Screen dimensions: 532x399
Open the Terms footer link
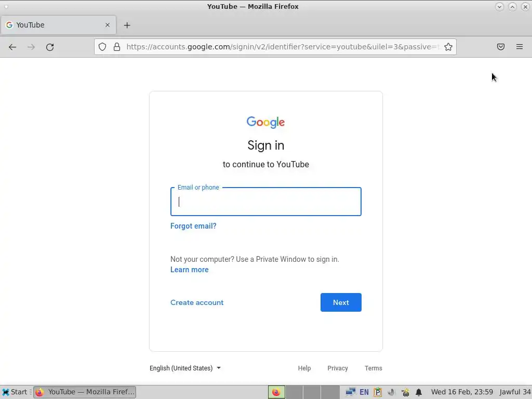pos(373,368)
